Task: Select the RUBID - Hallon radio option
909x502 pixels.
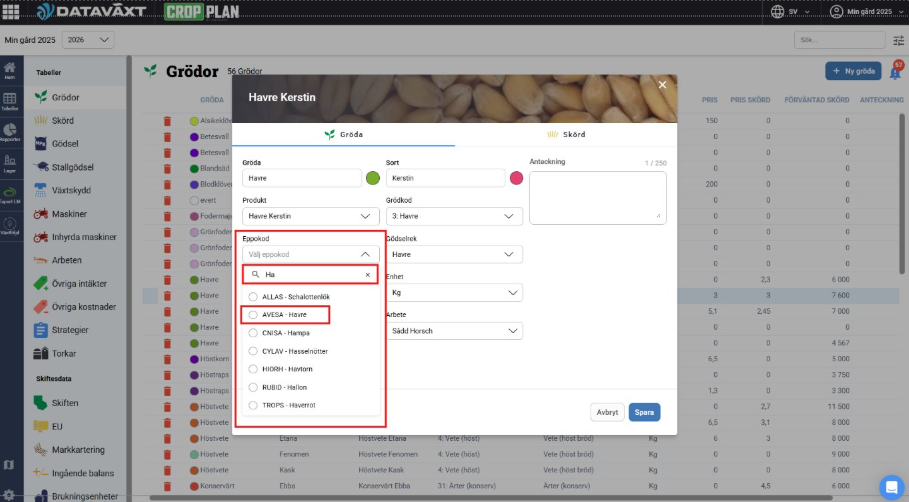Action: [253, 387]
